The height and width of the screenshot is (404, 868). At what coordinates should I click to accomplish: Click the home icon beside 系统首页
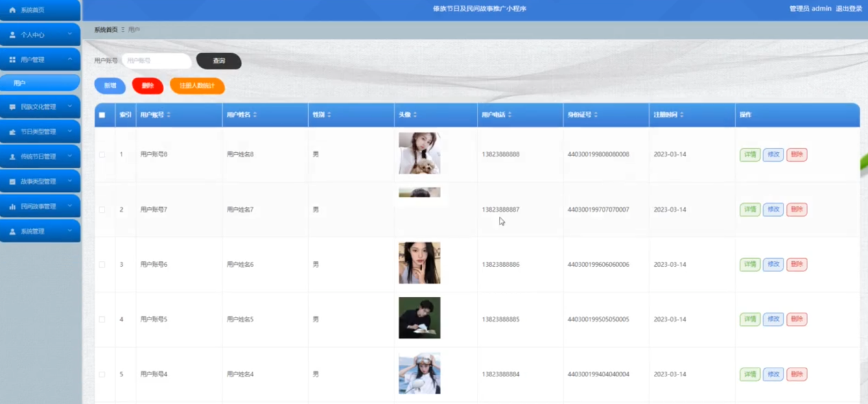tap(12, 10)
